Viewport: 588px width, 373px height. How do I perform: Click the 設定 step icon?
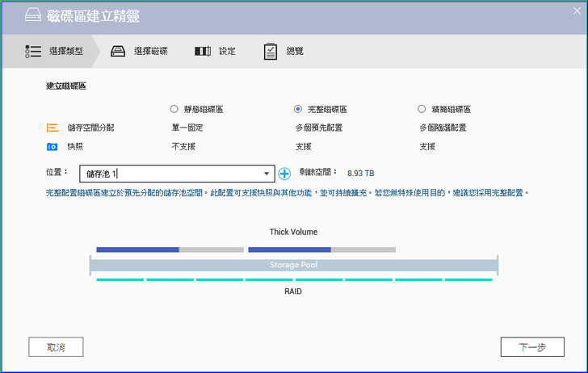tap(203, 51)
